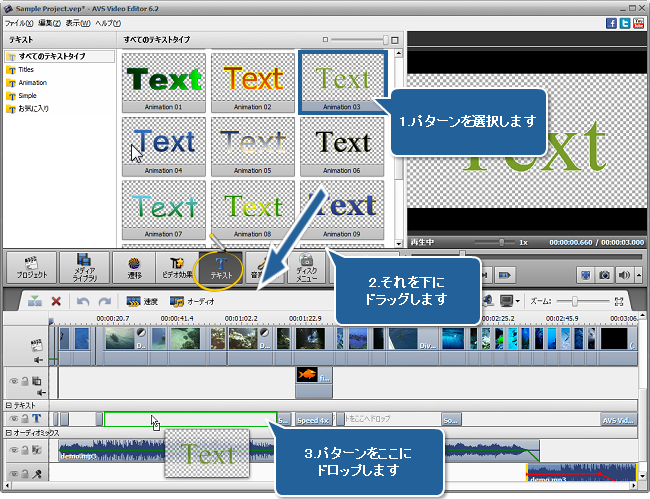Collapse the オーディオミックス track group
This screenshot has width=650, height=499.
9,433
